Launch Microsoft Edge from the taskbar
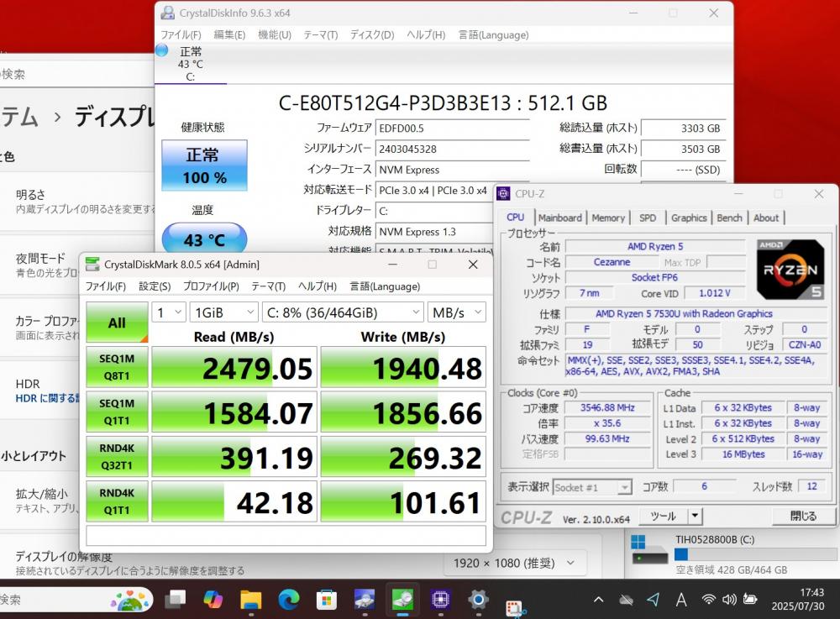This screenshot has height=619, width=840. tap(289, 599)
